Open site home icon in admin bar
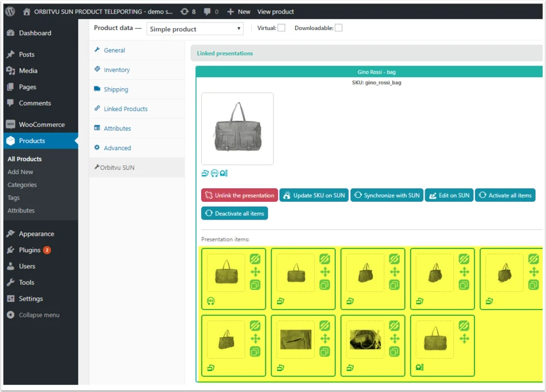 (26, 11)
